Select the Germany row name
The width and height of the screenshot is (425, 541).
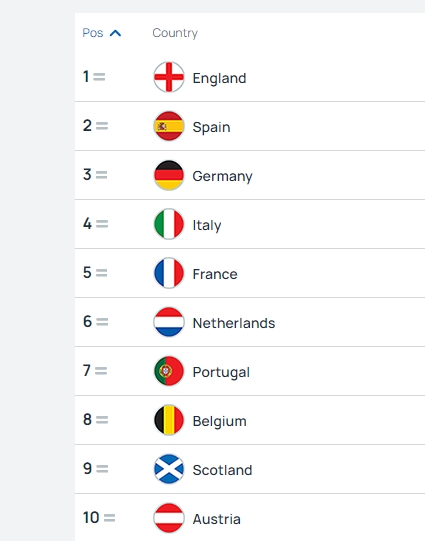click(x=223, y=177)
